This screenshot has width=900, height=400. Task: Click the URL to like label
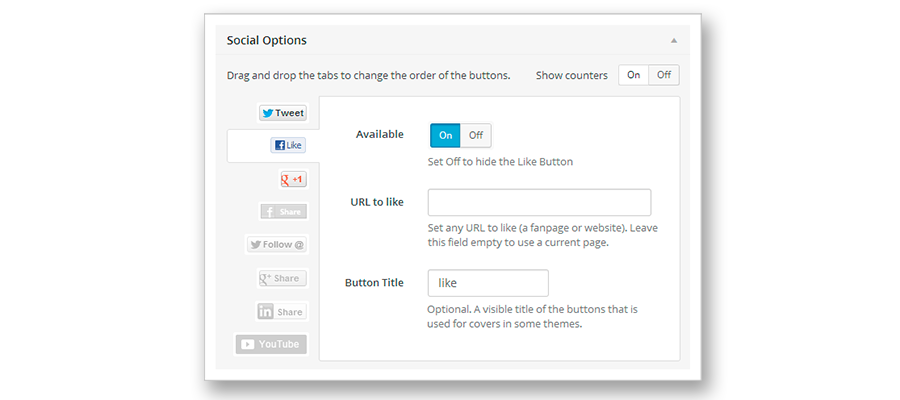(377, 202)
